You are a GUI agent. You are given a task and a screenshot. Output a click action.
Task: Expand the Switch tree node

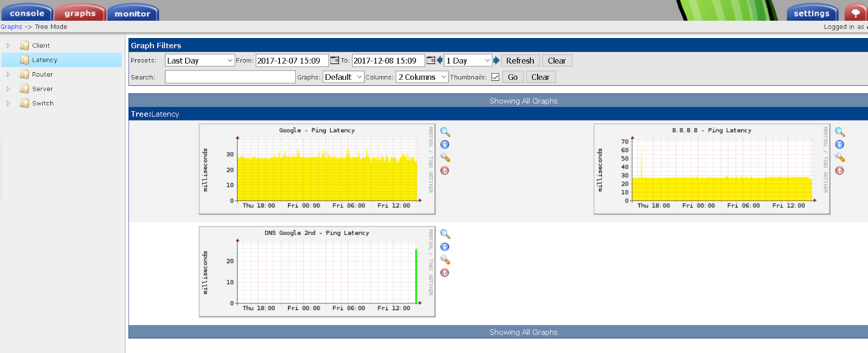point(8,103)
